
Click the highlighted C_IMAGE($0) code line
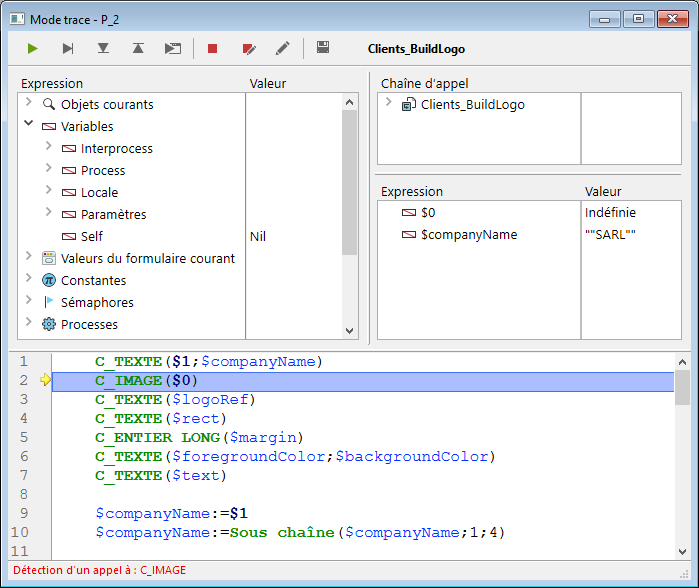click(146, 381)
